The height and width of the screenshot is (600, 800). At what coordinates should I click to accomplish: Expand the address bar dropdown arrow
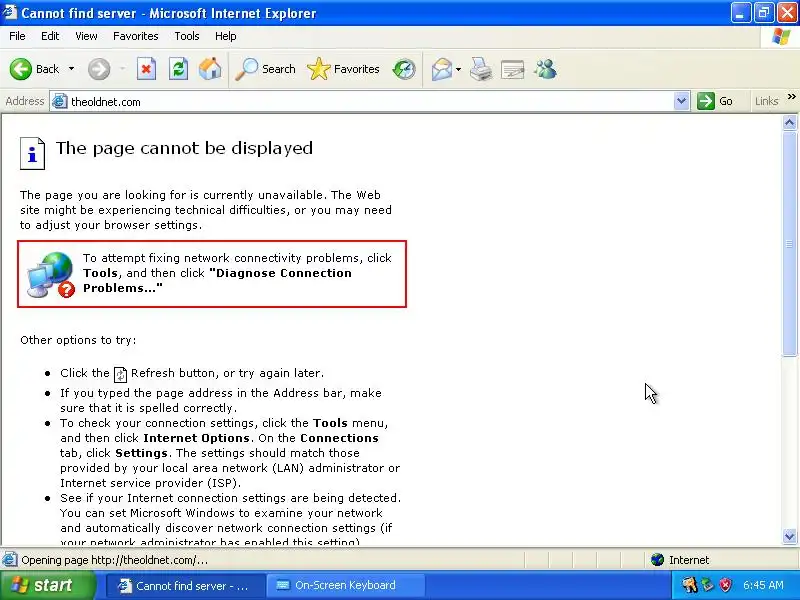(681, 102)
